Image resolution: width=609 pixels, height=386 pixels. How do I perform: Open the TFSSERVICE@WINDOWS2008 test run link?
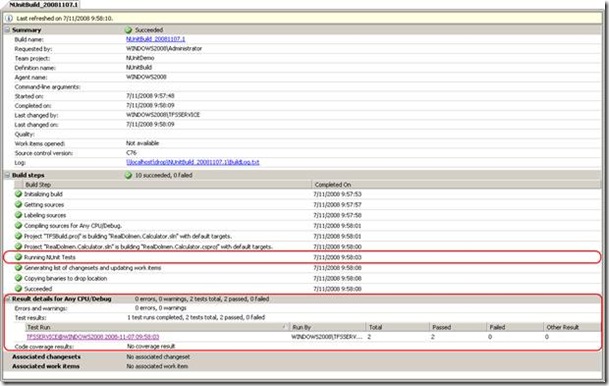click(x=93, y=337)
